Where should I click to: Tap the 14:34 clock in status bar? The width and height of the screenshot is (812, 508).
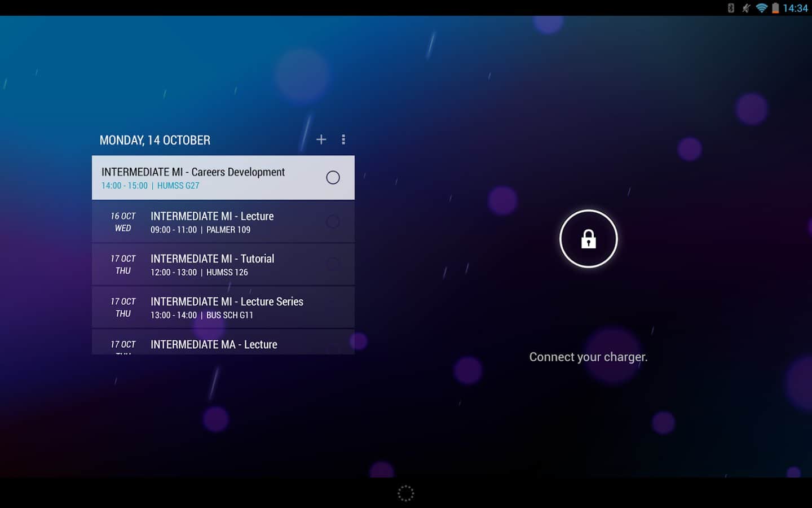pos(795,8)
